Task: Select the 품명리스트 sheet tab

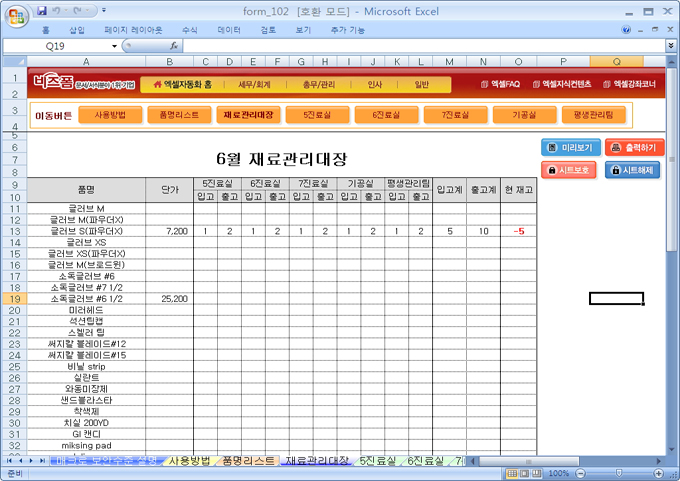Action: [247, 461]
